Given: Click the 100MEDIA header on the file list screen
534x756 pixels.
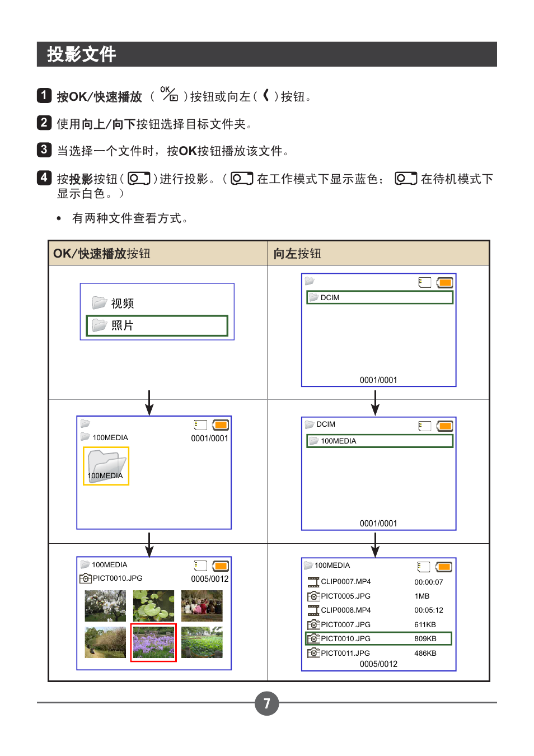Looking at the screenshot, I should coord(332,566).
